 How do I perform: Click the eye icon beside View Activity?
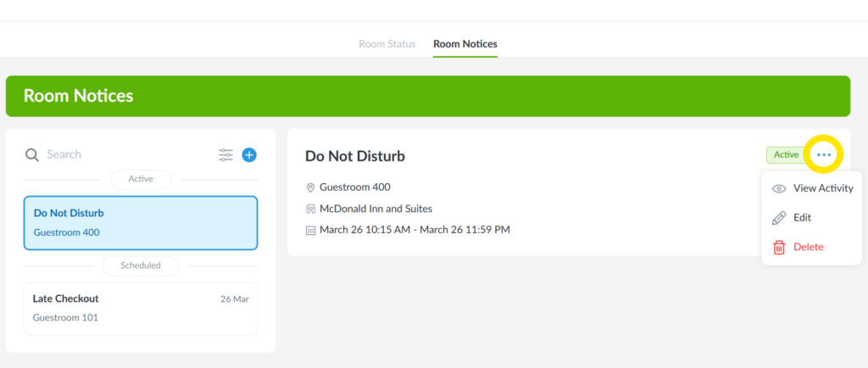(779, 188)
